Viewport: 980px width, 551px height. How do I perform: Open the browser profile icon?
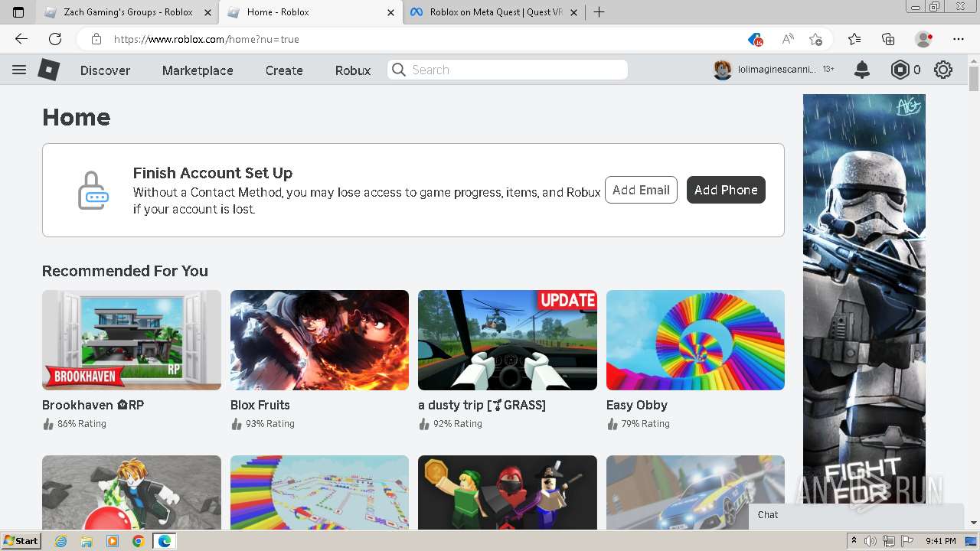pos(924,39)
